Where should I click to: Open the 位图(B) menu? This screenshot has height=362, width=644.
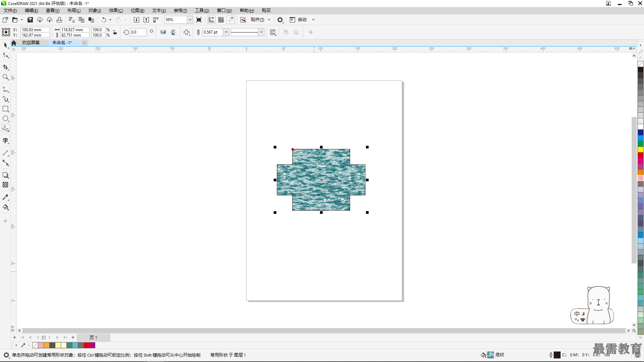(x=138, y=11)
